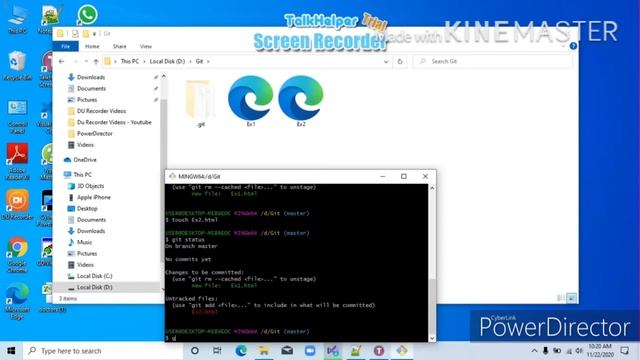Screen dimensions: 640x360
Task: Open Task View on the taskbar
Action: tap(217, 351)
